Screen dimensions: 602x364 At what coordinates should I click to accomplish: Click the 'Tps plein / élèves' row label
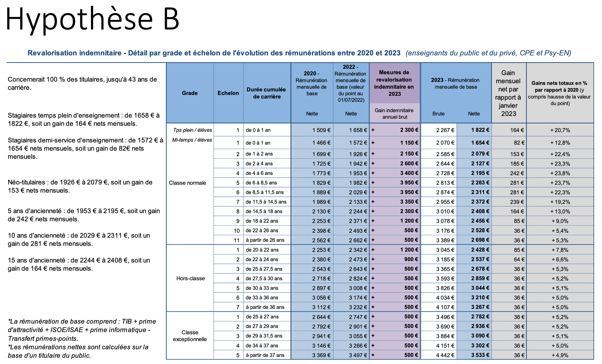coord(193,130)
